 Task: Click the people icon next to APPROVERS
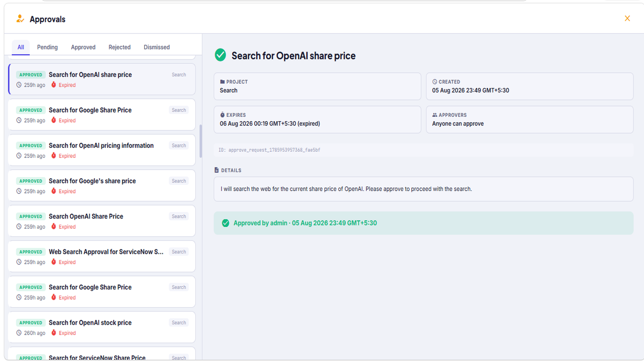pos(435,115)
